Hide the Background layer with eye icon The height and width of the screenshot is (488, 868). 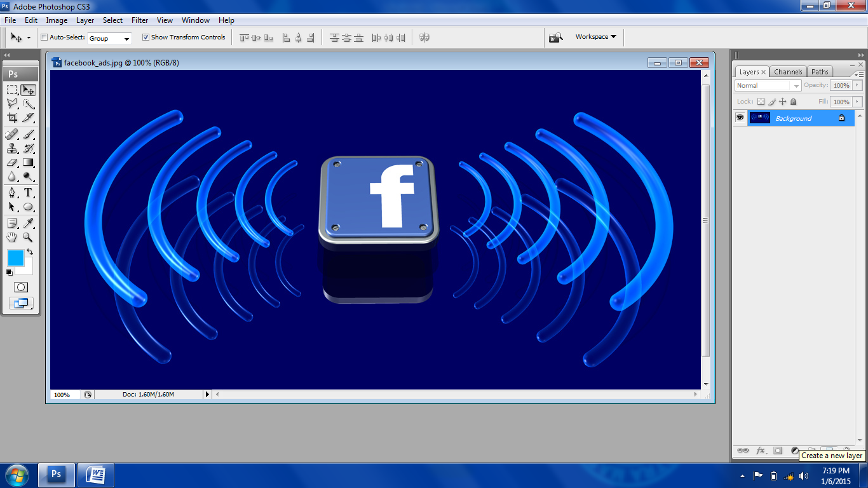point(740,118)
